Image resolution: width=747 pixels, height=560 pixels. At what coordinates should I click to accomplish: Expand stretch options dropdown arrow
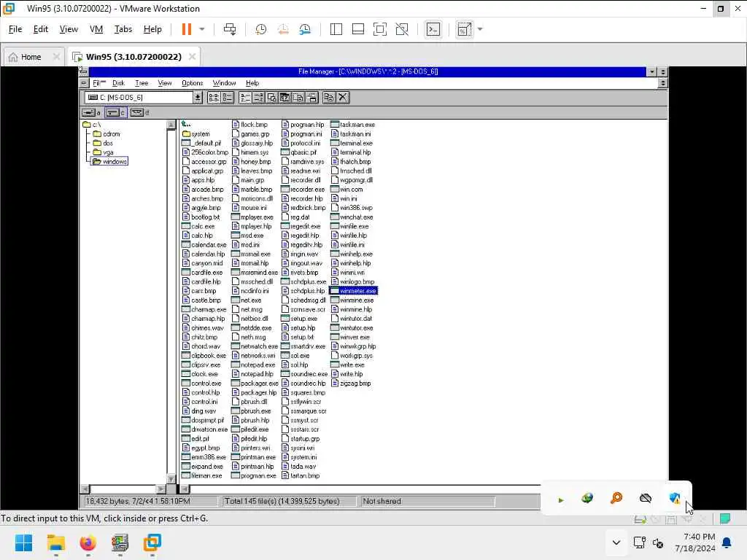[x=480, y=29]
